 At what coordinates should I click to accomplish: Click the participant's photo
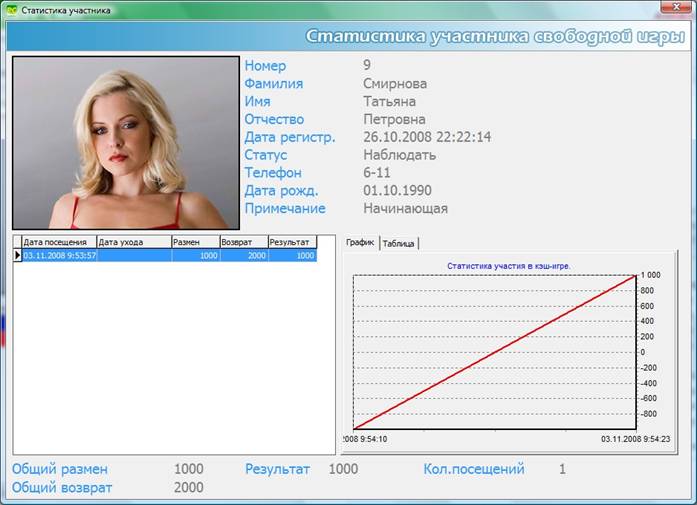pos(126,142)
